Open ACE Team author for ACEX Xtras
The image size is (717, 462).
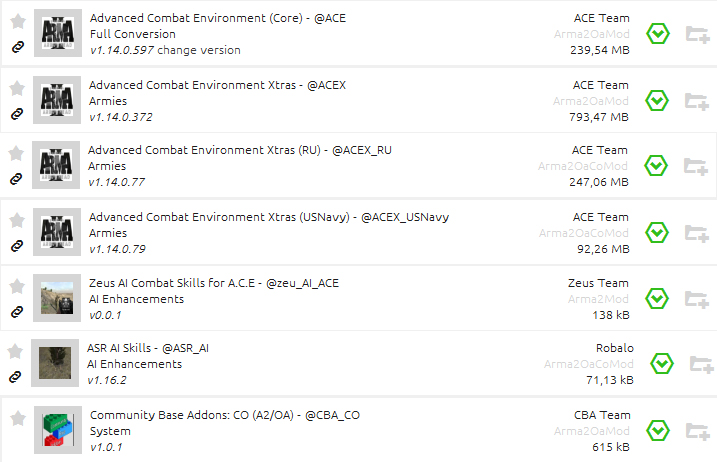tap(600, 85)
